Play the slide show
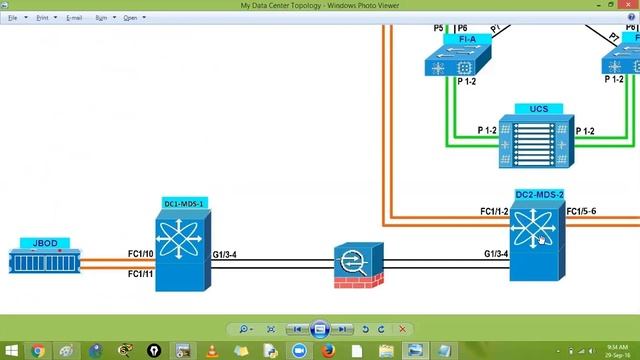The width and height of the screenshot is (640, 360). [320, 329]
